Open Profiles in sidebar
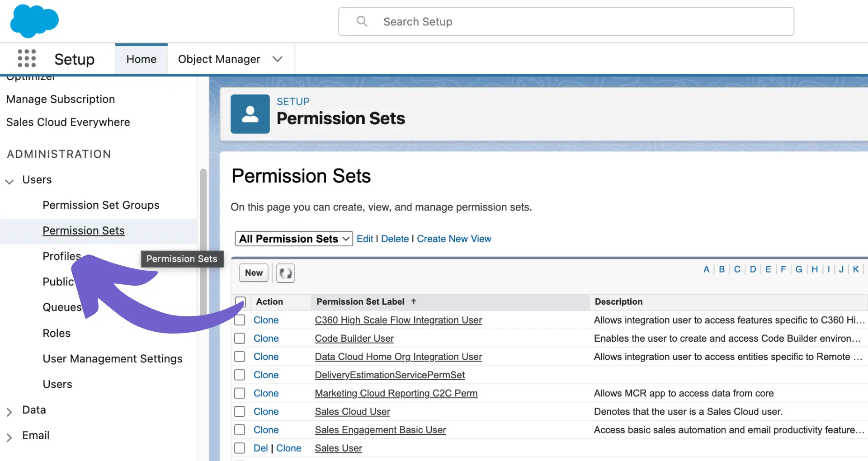The image size is (868, 461). click(x=61, y=256)
